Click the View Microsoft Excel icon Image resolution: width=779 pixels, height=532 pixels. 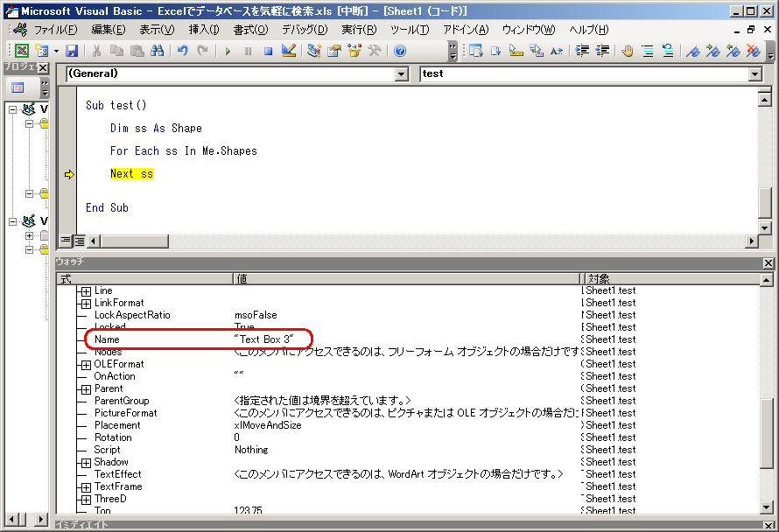pos(21,52)
